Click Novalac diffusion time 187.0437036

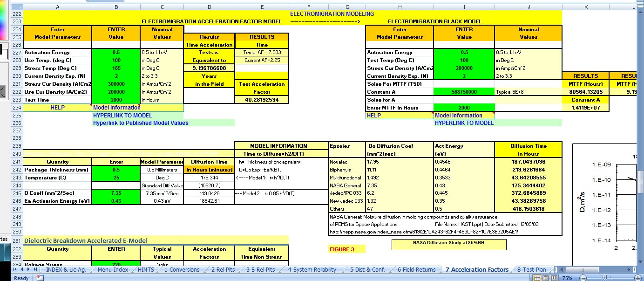528,162
